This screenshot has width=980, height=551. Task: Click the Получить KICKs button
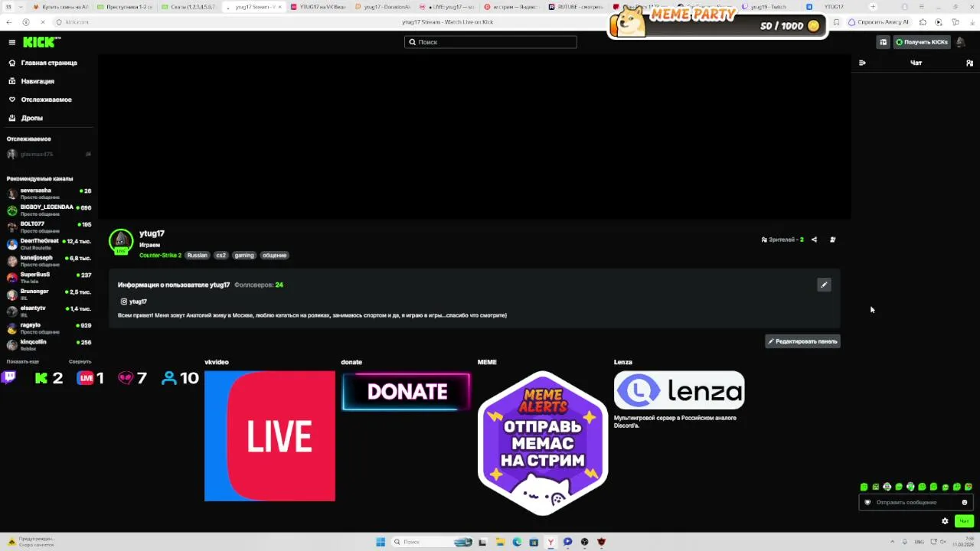pos(922,42)
